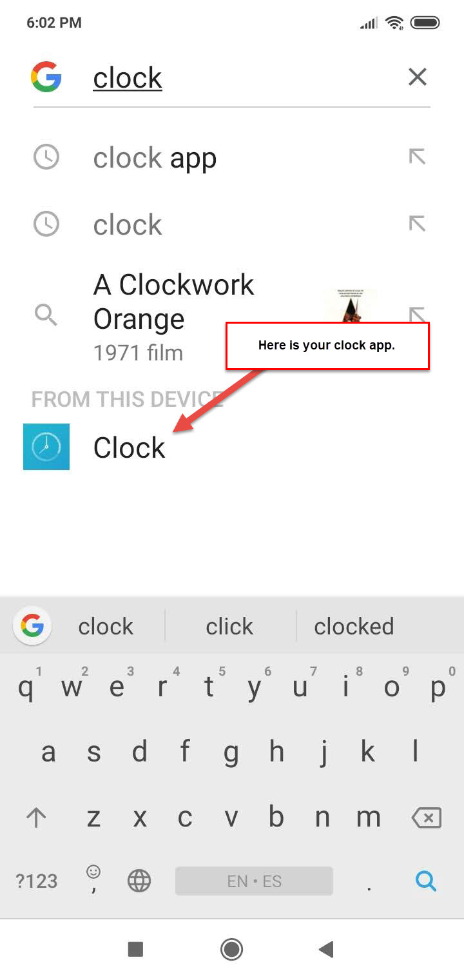Click the history clock icon beside 'clock app'
The image size is (464, 980).
46,157
